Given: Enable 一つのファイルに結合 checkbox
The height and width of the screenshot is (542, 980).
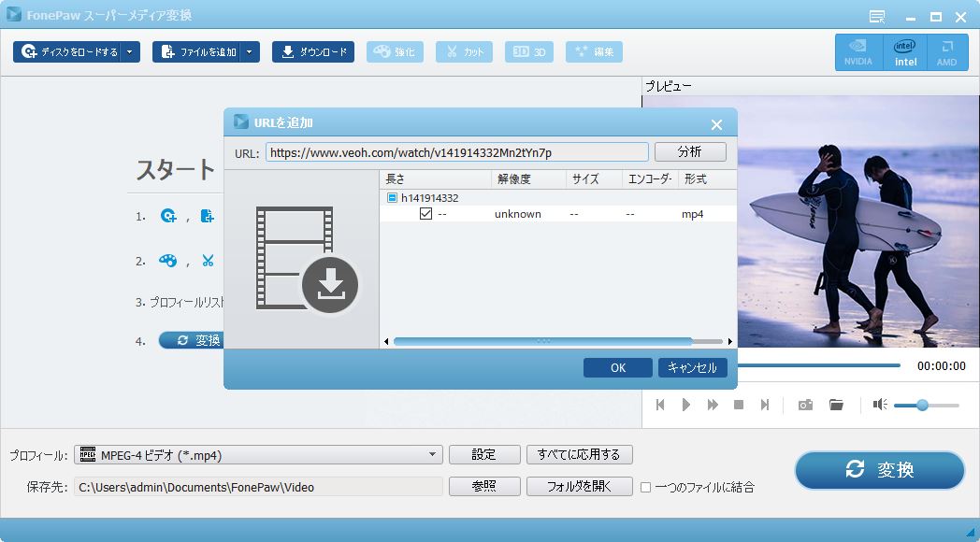Looking at the screenshot, I should (645, 487).
